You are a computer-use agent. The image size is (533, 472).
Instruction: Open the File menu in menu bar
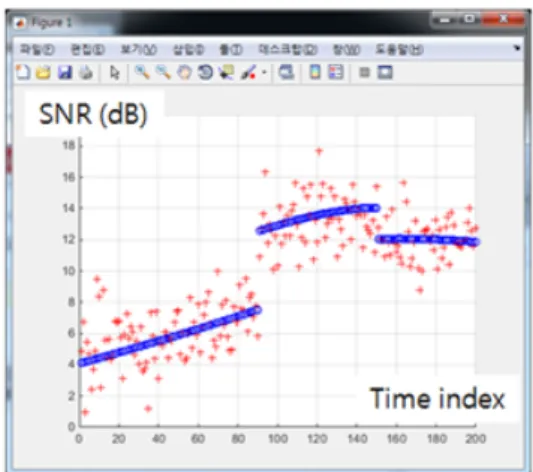point(37,50)
